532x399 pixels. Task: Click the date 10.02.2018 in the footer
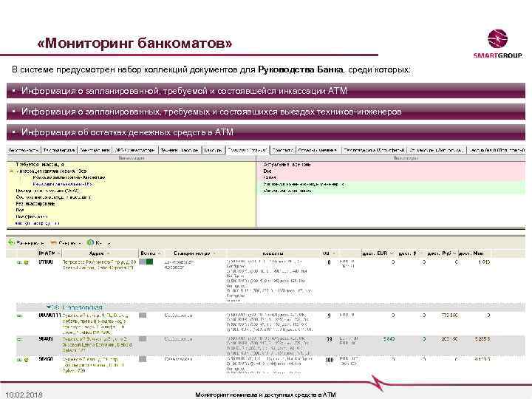pos(24,395)
